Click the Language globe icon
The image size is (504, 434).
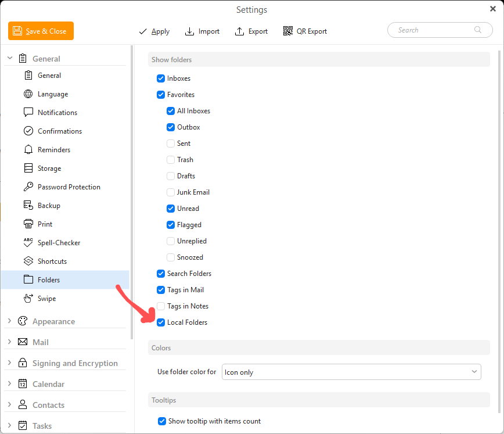[28, 94]
